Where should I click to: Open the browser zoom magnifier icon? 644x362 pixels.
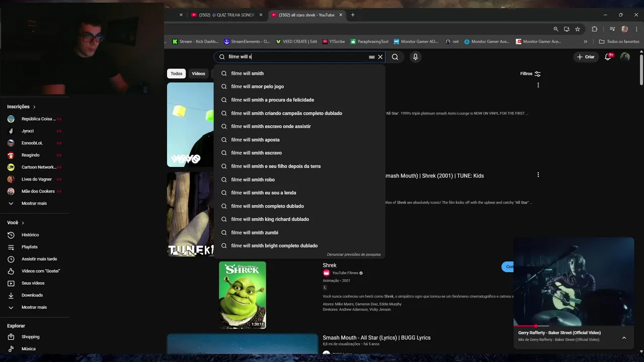555,29
